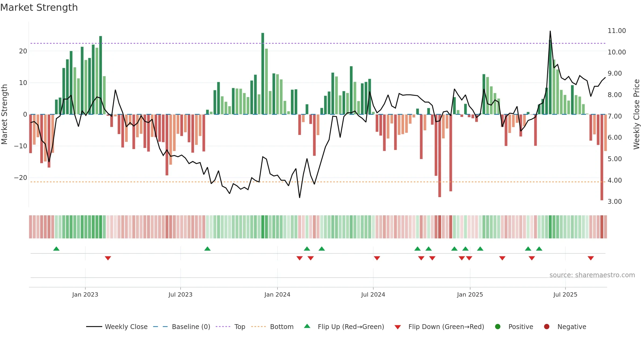Click the Jul 2024 axis label
Screen dimensions: 644x362
pyautogui.click(x=373, y=294)
